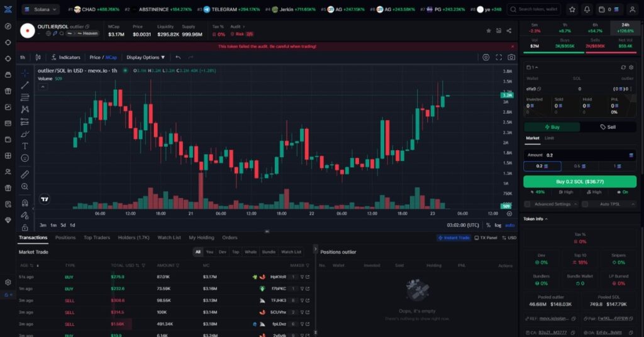Screen dimensions: 644x337
Task: Open chart settings target icon
Action: (x=486, y=57)
